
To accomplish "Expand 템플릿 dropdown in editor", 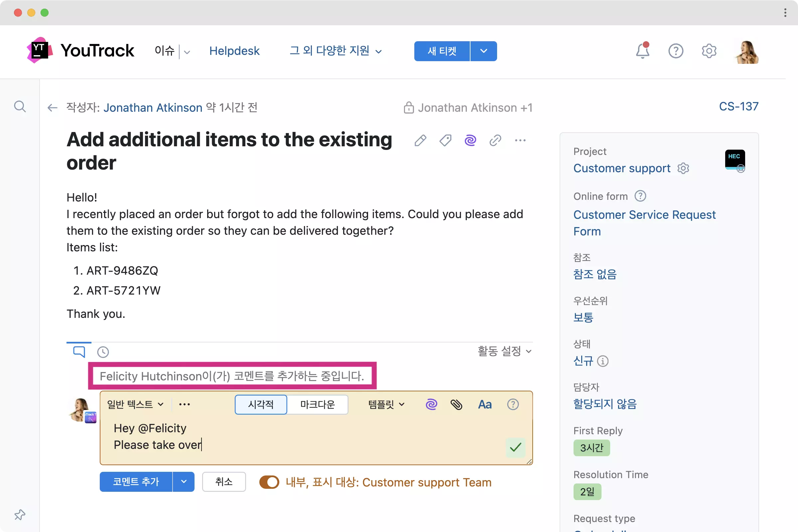I will pyautogui.click(x=386, y=404).
